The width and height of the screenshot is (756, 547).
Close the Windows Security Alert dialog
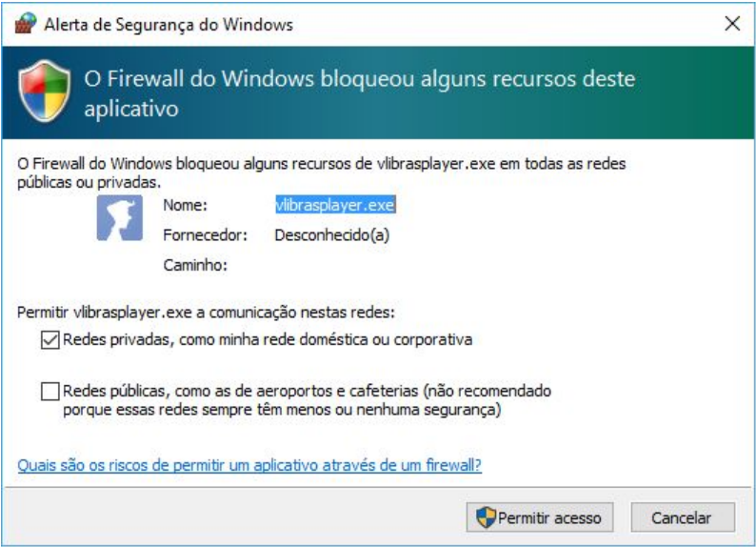click(x=732, y=23)
